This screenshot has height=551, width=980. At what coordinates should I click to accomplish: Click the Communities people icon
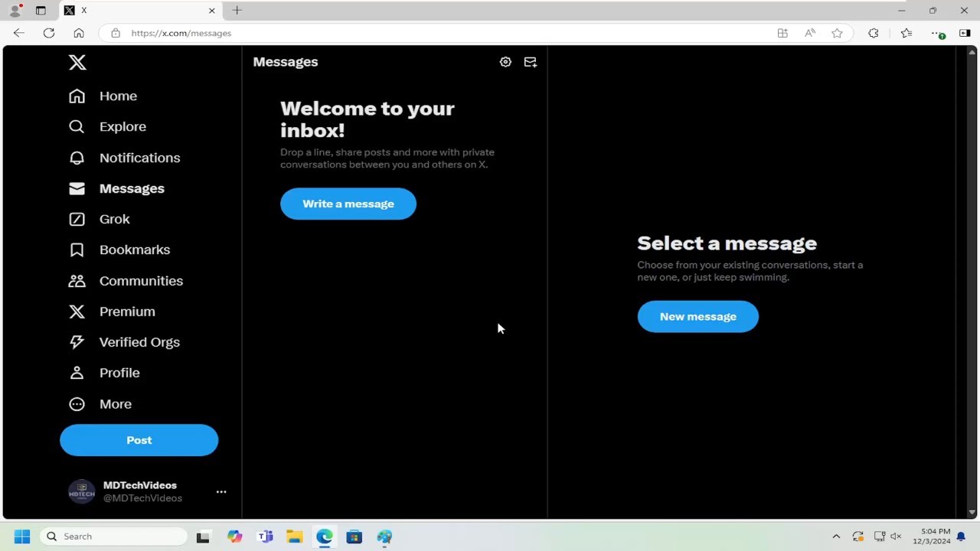tap(77, 281)
